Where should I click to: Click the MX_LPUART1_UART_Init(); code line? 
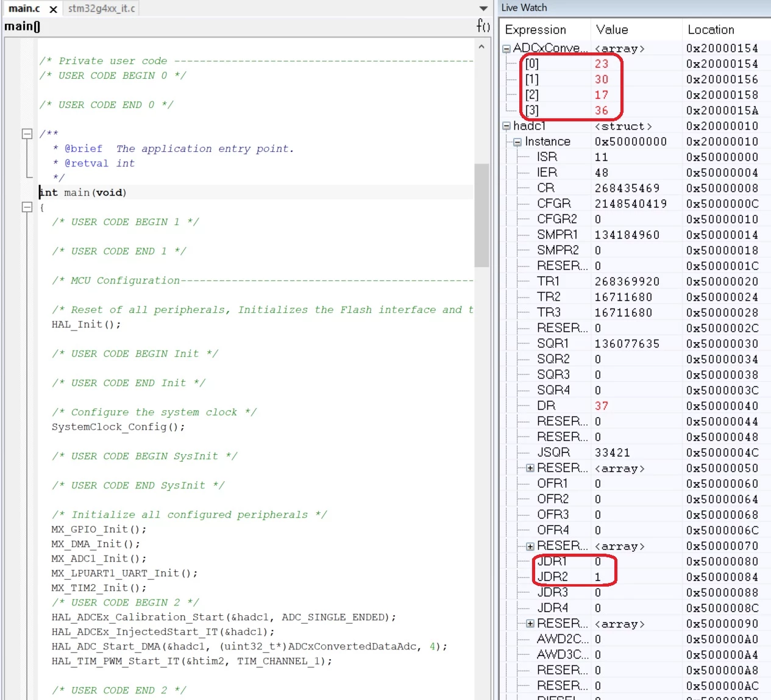(x=124, y=573)
